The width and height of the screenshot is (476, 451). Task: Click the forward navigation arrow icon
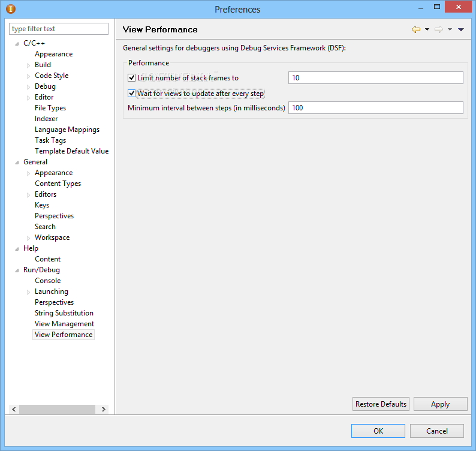(x=439, y=29)
